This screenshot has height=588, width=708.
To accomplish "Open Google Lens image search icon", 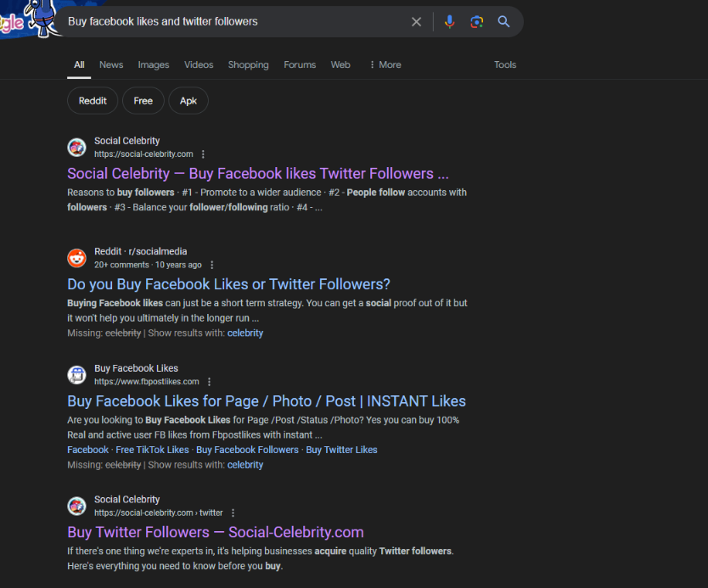I will tap(476, 22).
